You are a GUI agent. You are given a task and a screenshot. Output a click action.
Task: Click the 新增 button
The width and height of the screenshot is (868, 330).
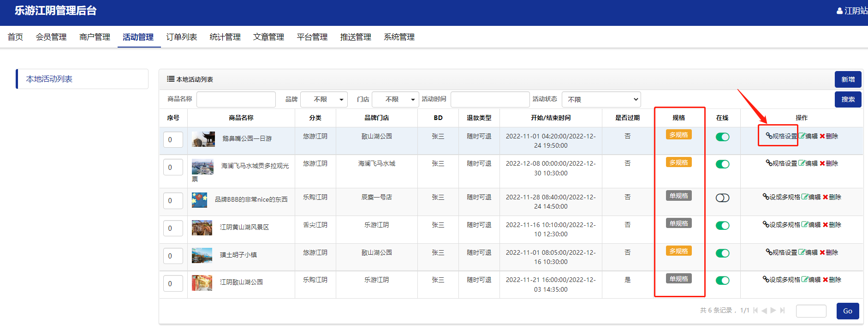pos(848,79)
